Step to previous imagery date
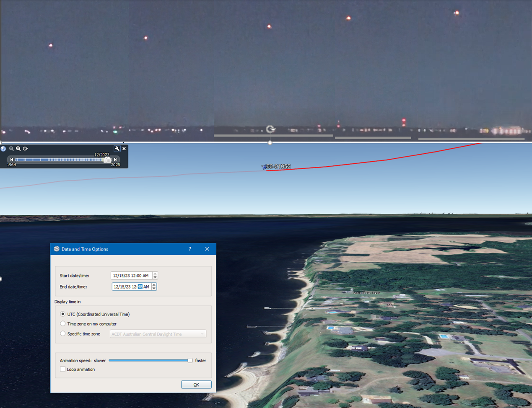The height and width of the screenshot is (408, 532). point(12,160)
